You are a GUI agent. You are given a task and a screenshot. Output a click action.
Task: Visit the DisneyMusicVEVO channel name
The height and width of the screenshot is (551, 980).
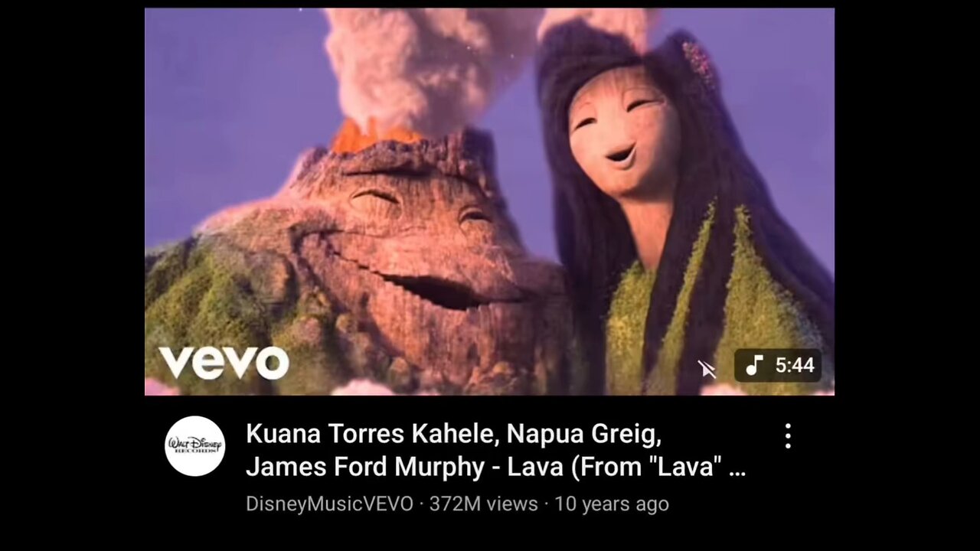pos(329,504)
